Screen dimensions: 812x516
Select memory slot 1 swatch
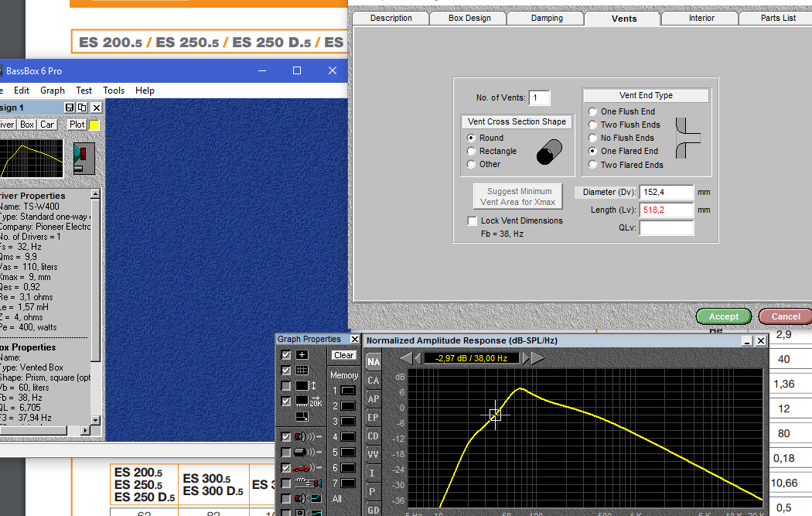click(x=348, y=390)
